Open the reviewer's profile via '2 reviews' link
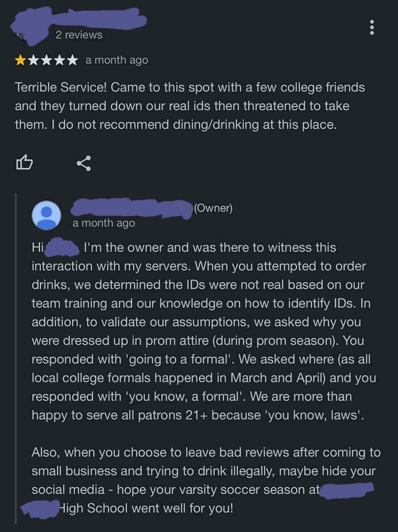398x532 pixels. pos(78,35)
